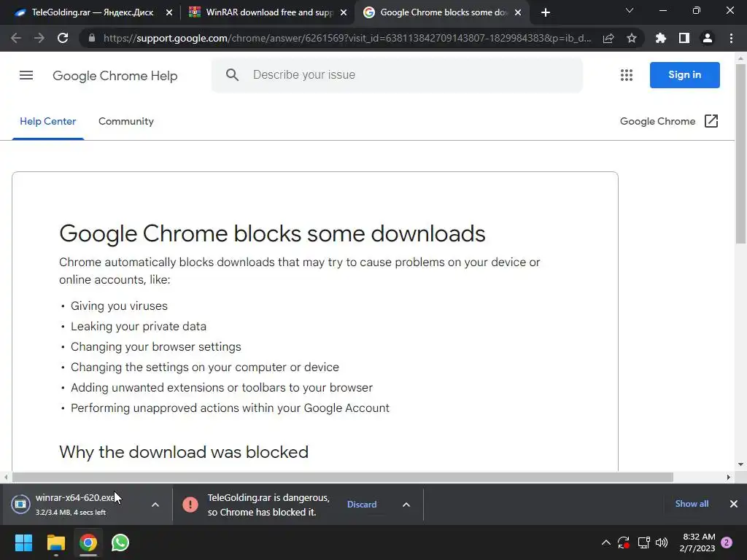Screen dimensions: 747x560
Task: Expand options for winrar-x64-620.exe download
Action: 155,505
